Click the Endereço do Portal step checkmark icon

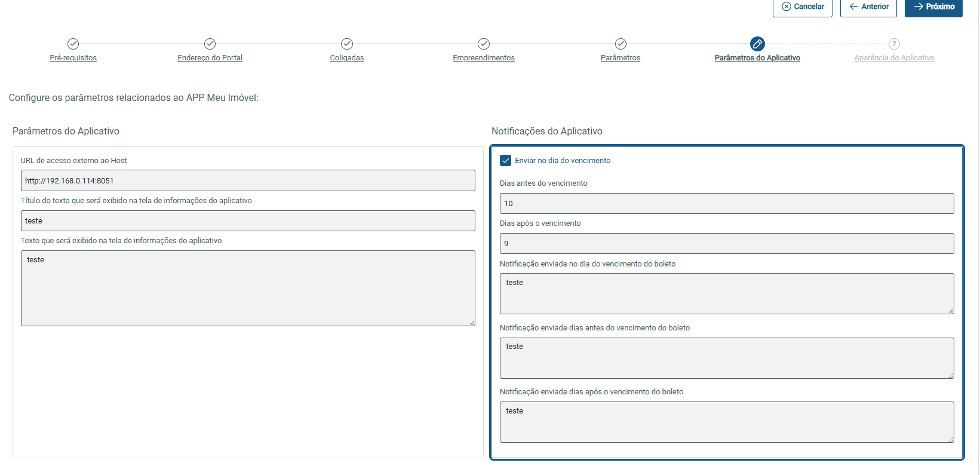click(210, 44)
